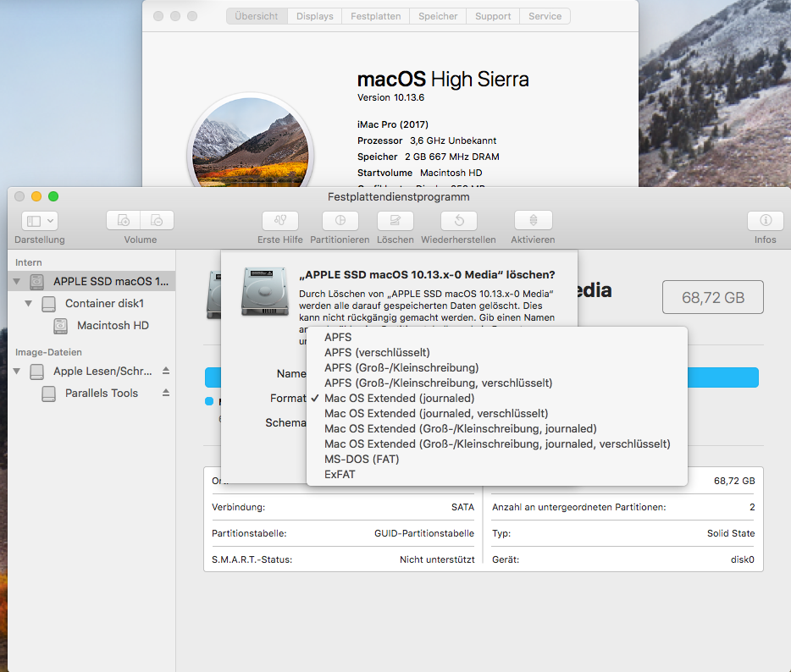
Task: Click the Speicher 2 GB 667 MHz DRAM text
Action: [x=429, y=157]
